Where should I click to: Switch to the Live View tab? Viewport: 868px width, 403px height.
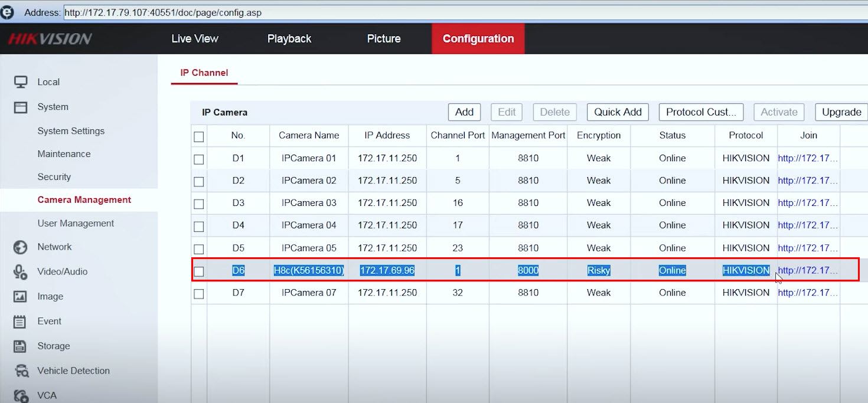(194, 39)
